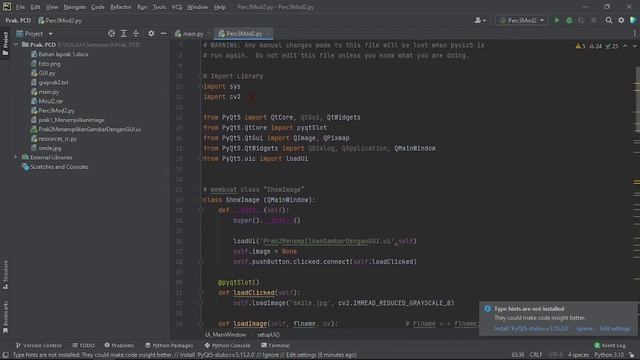Open main.py in the project tree
Viewport: 640px width, 360px height.
point(49,92)
